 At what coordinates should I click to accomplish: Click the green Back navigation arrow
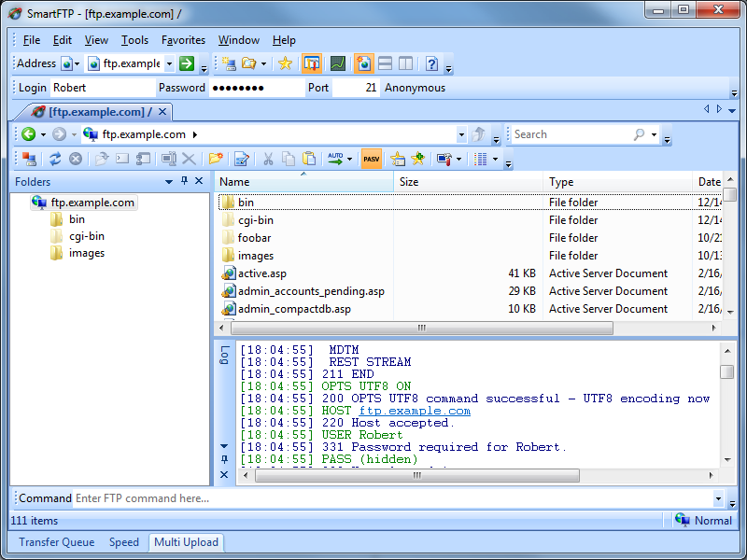[28, 134]
